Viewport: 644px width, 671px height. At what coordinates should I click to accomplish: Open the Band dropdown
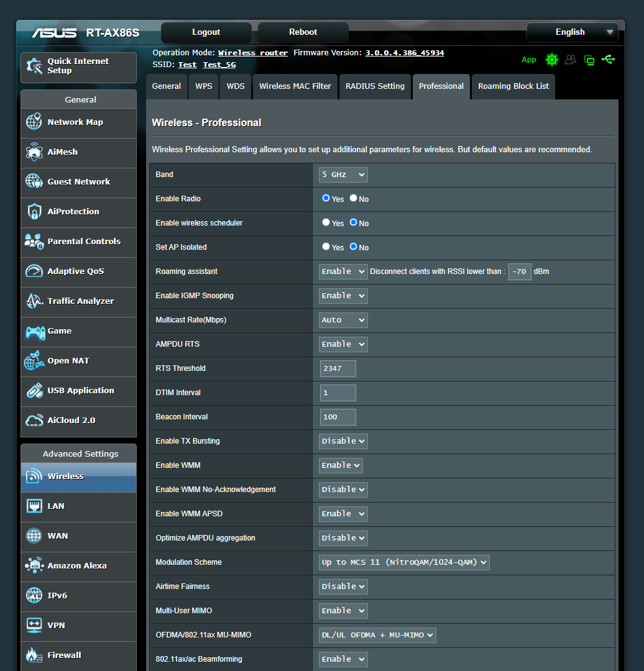coord(343,175)
